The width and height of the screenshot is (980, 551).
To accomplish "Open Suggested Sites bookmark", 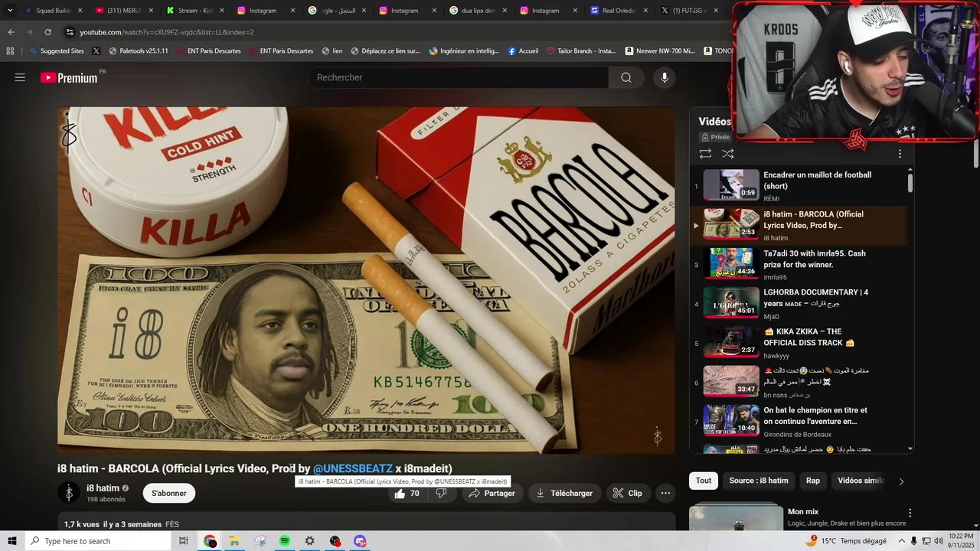I will pos(57,51).
